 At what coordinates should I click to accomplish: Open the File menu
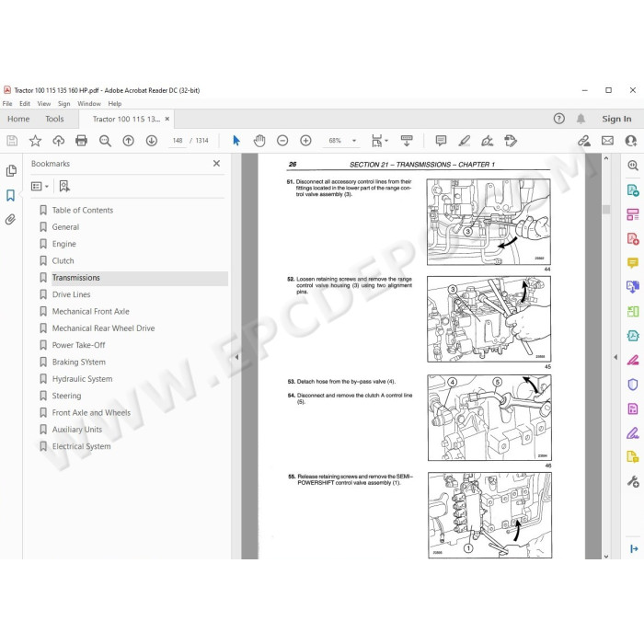(x=7, y=103)
